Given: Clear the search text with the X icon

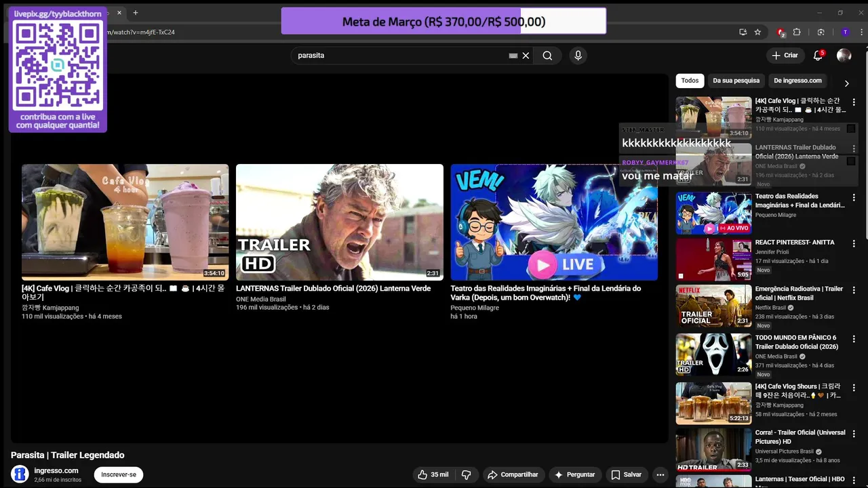Looking at the screenshot, I should (526, 56).
